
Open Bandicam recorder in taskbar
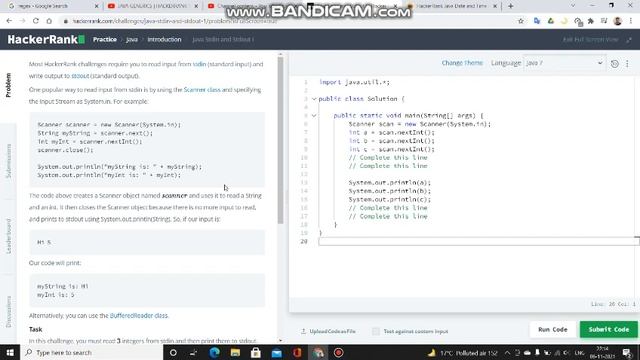tap(338, 352)
